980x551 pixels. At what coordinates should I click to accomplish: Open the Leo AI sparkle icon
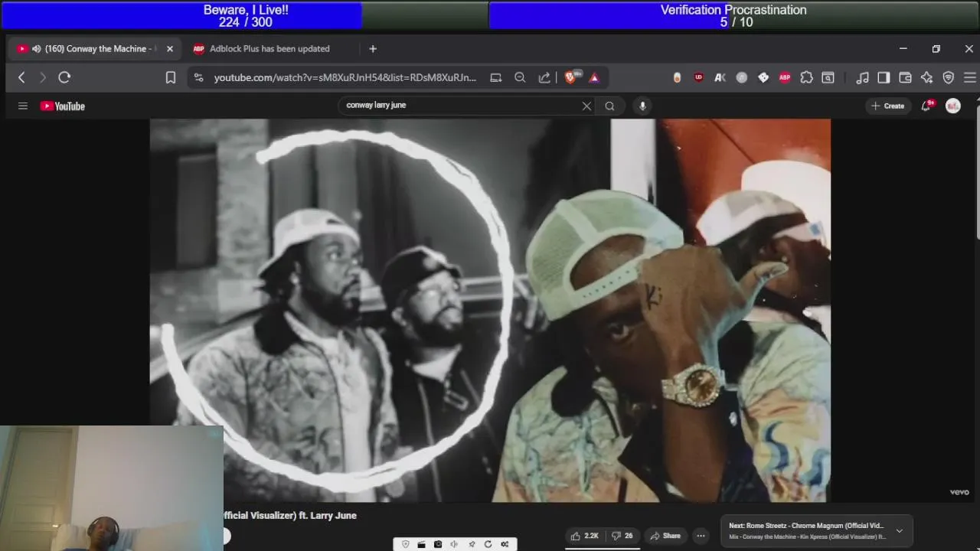(926, 77)
